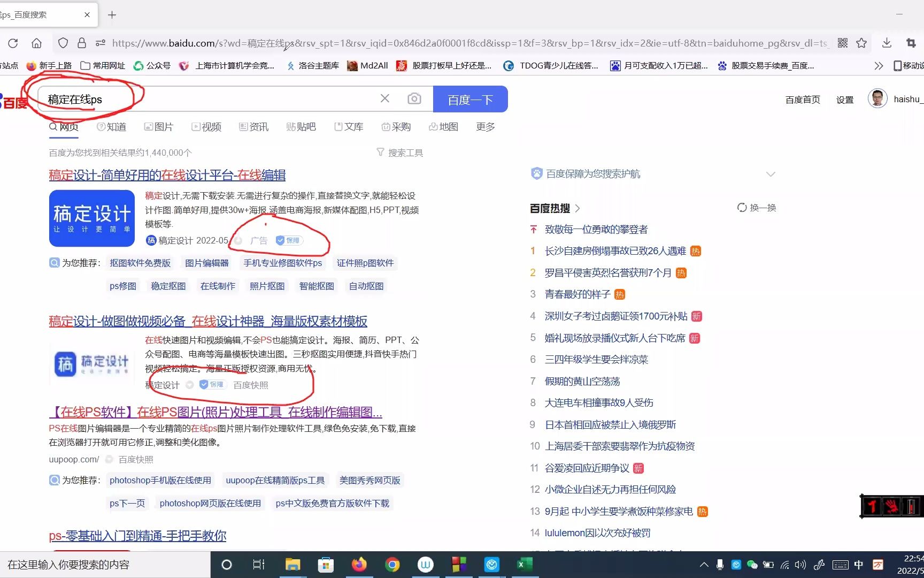This screenshot has height=578, width=924.
Task: Open Excel from the taskbar
Action: 525,565
